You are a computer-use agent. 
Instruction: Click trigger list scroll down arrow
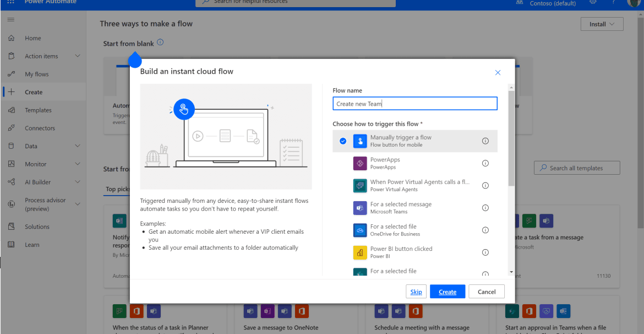pos(511,272)
